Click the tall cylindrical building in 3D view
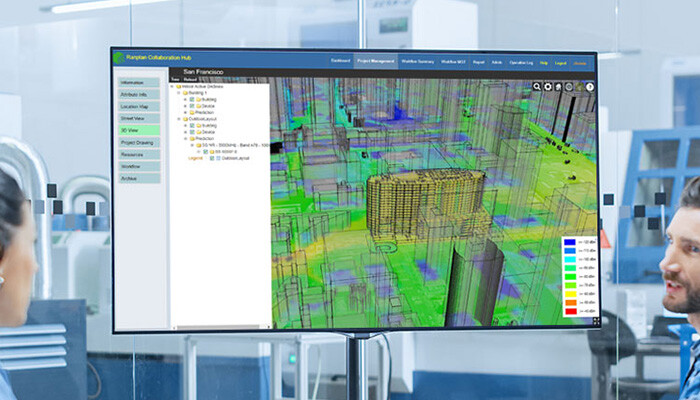 click(x=427, y=207)
